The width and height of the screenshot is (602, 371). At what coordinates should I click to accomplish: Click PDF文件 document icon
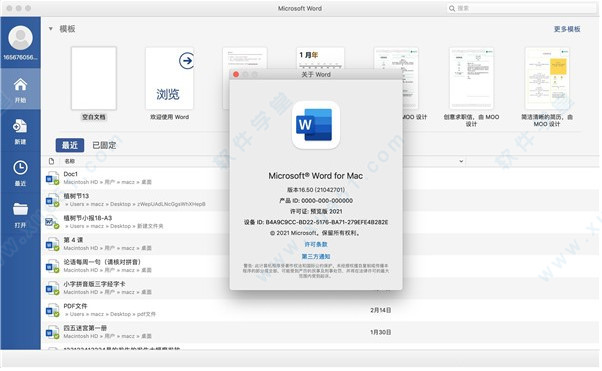52,310
